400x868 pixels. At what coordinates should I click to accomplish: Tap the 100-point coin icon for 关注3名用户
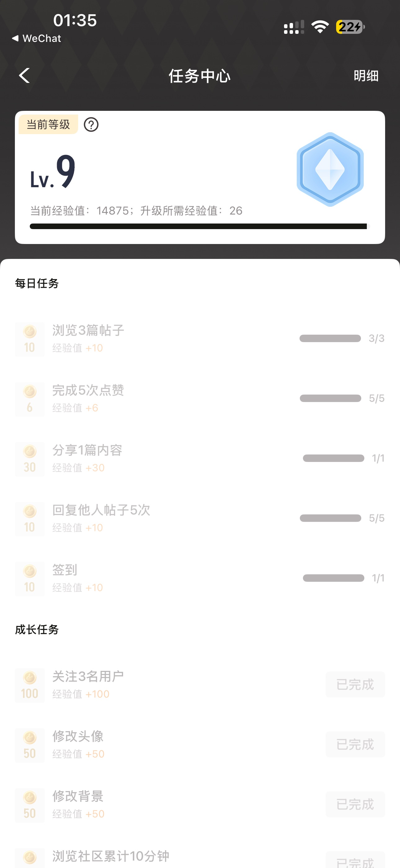coord(30,685)
